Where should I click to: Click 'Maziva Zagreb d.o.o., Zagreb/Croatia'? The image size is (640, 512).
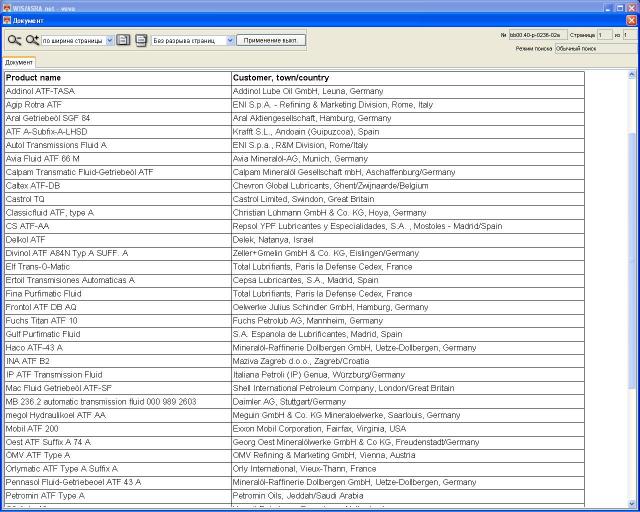point(408,361)
